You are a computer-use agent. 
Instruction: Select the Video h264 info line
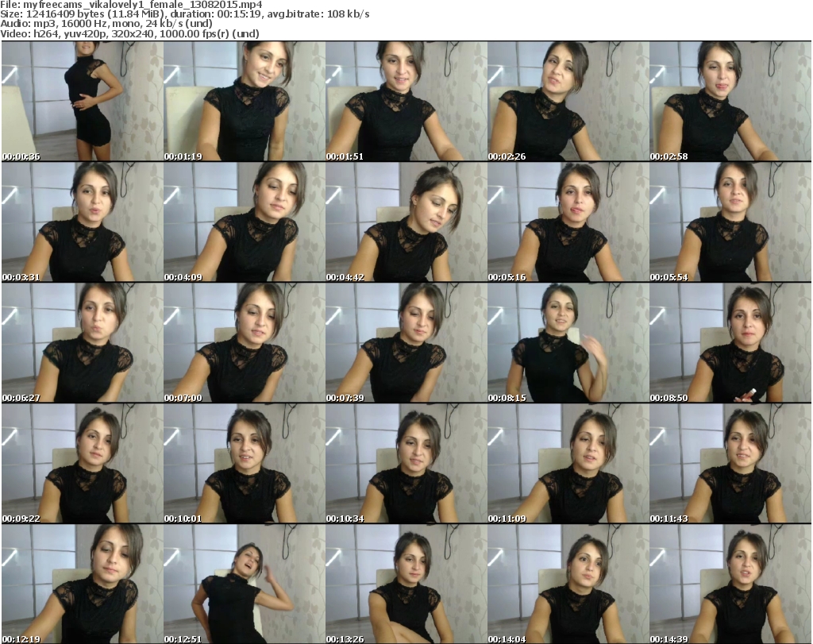tap(129, 33)
